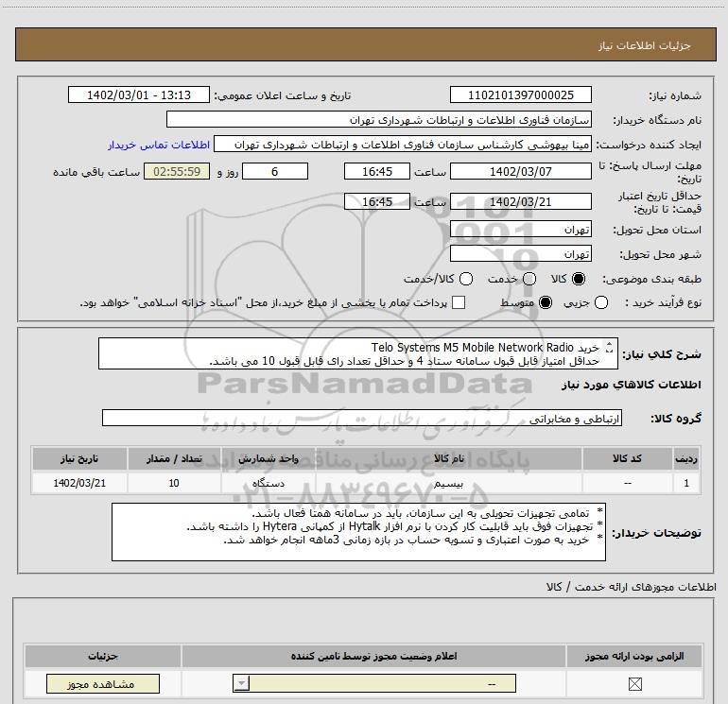Click the row number cell 1
Viewport: 728px width, 704px height.
[686, 483]
